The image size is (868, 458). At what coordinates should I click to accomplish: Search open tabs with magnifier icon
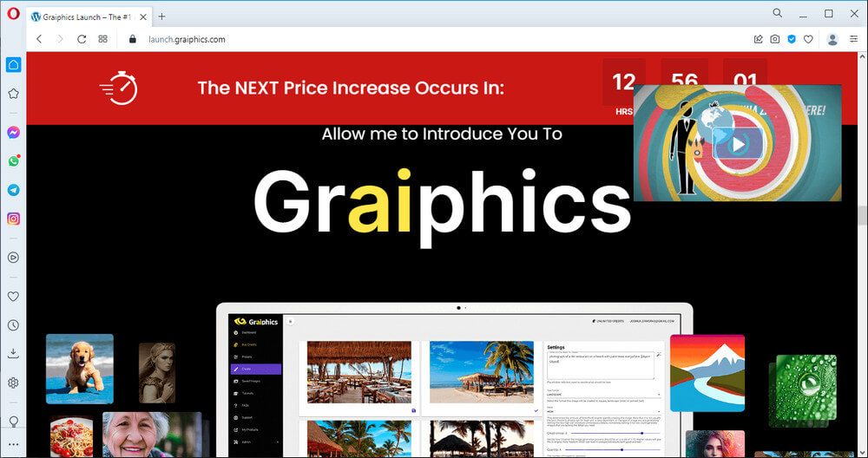[x=777, y=13]
